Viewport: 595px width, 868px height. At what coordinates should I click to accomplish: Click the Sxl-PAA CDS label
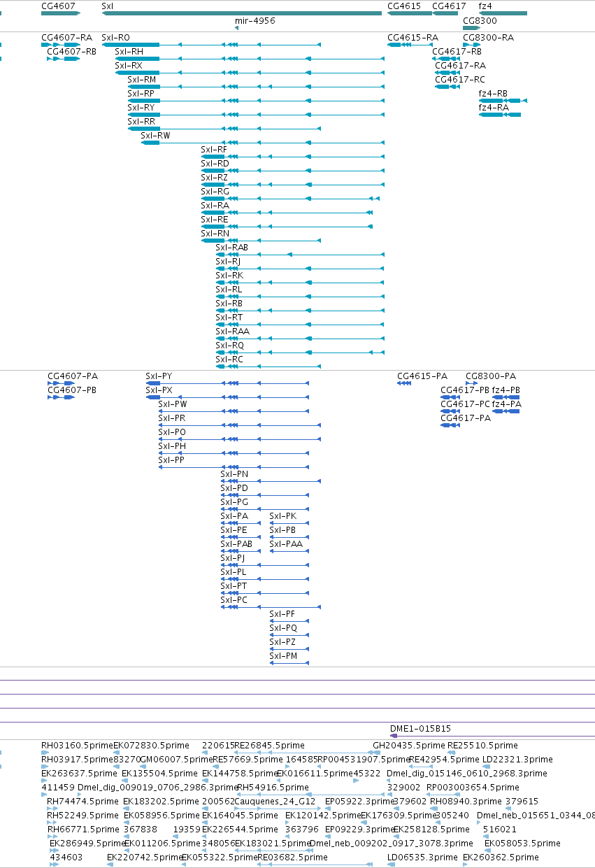286,543
